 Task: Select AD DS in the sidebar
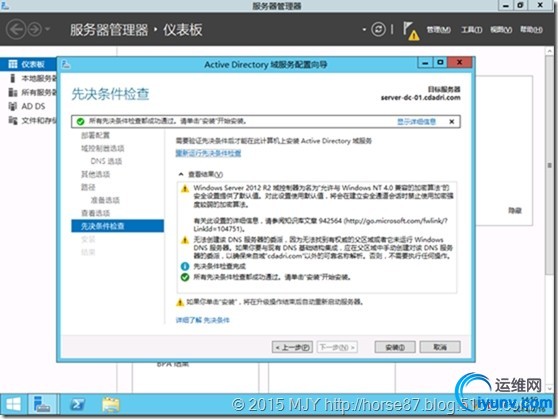click(27, 106)
